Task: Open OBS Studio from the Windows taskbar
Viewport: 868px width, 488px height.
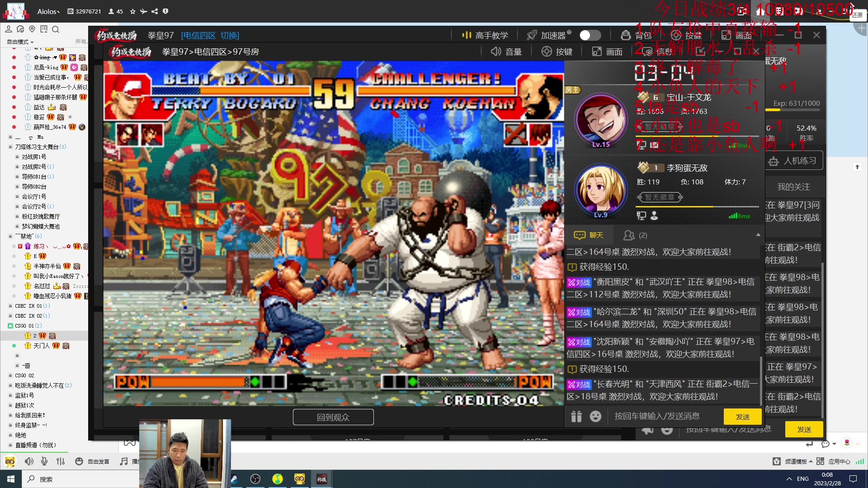Action: [255, 479]
